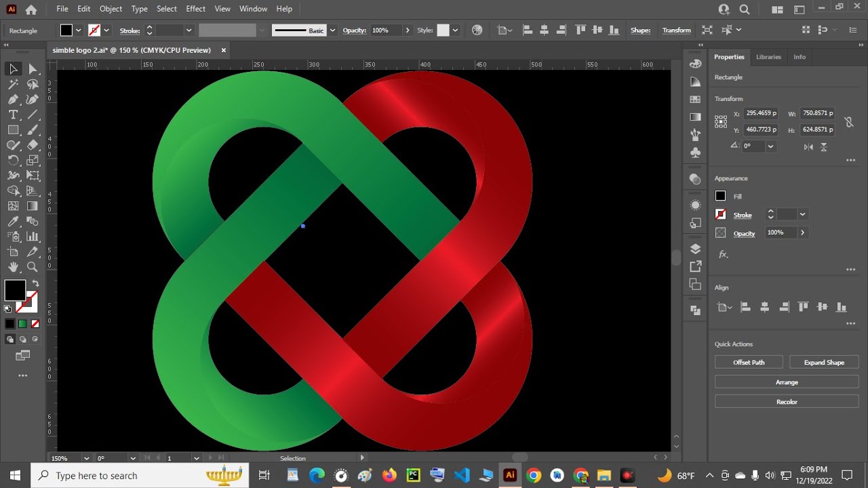Open the Effect menu
The height and width of the screenshot is (488, 868).
point(195,9)
